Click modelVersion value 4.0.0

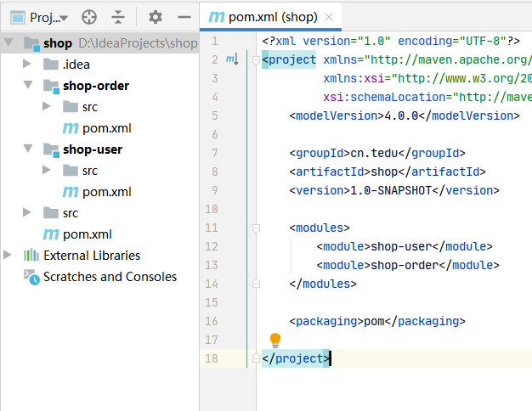[x=401, y=116]
